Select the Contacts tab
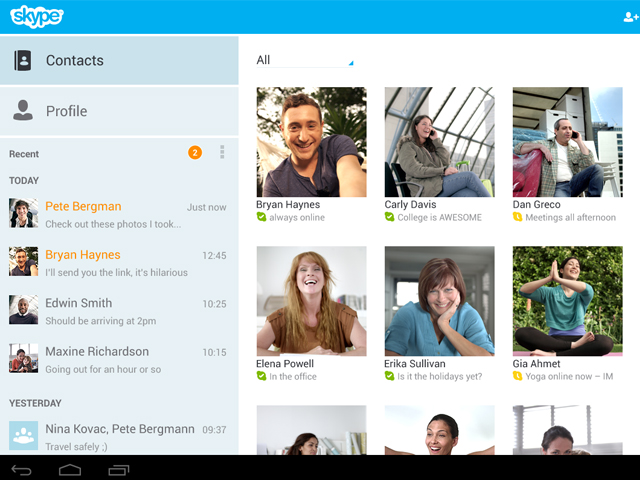The image size is (640, 480). pos(119,60)
